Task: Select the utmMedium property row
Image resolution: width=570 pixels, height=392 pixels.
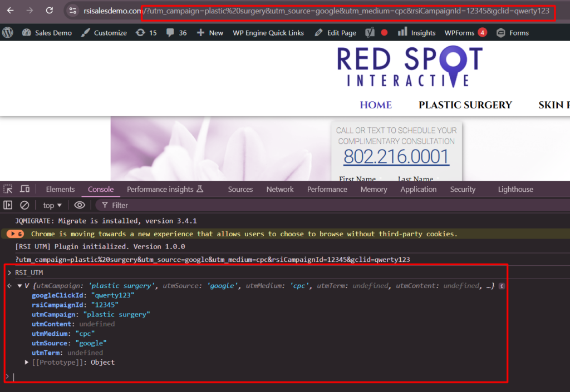Action: 63,333
